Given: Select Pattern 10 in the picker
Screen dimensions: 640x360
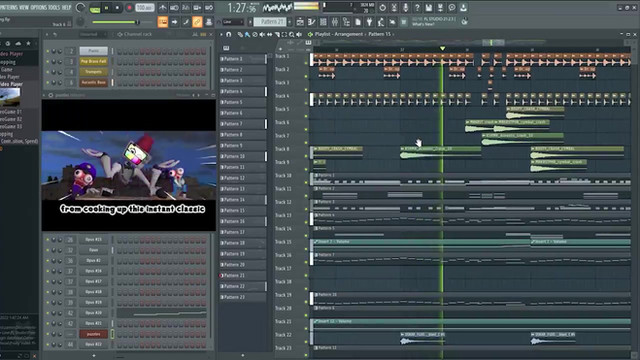Looking at the screenshot, I should click(243, 156).
